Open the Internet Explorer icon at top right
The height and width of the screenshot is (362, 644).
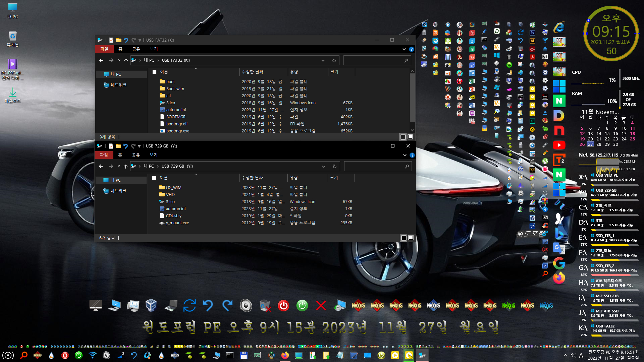(x=559, y=27)
